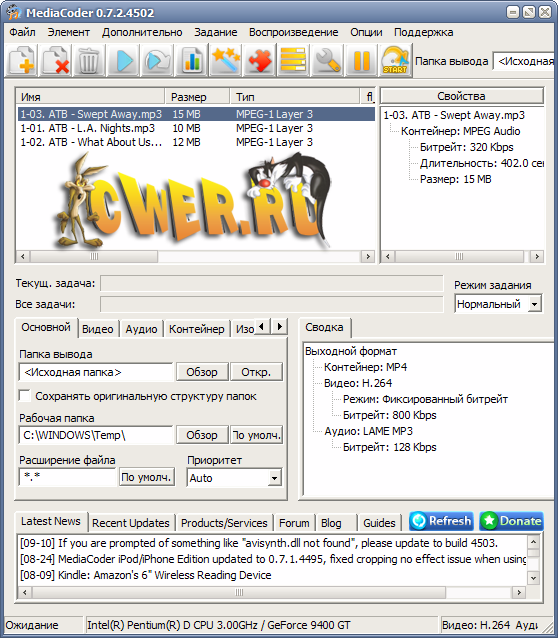Viewport: 558px width, 638px height.
Task: Select file 1-02. ATB - What About Us
Action: point(196,142)
